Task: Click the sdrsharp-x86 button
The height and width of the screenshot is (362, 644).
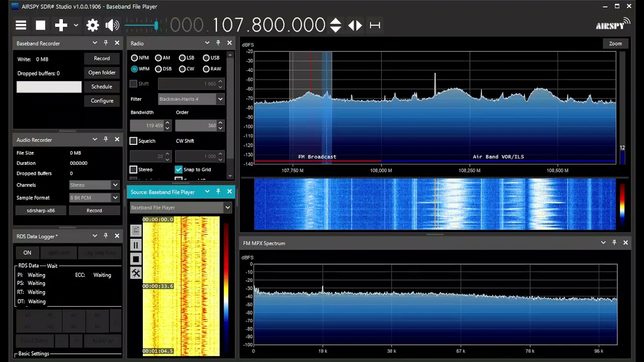Action: click(x=41, y=211)
